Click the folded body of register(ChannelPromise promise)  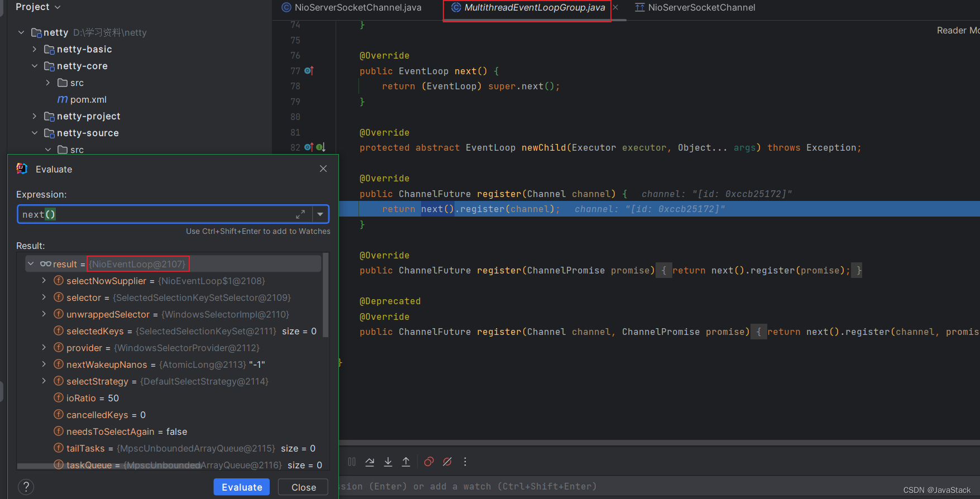click(759, 270)
